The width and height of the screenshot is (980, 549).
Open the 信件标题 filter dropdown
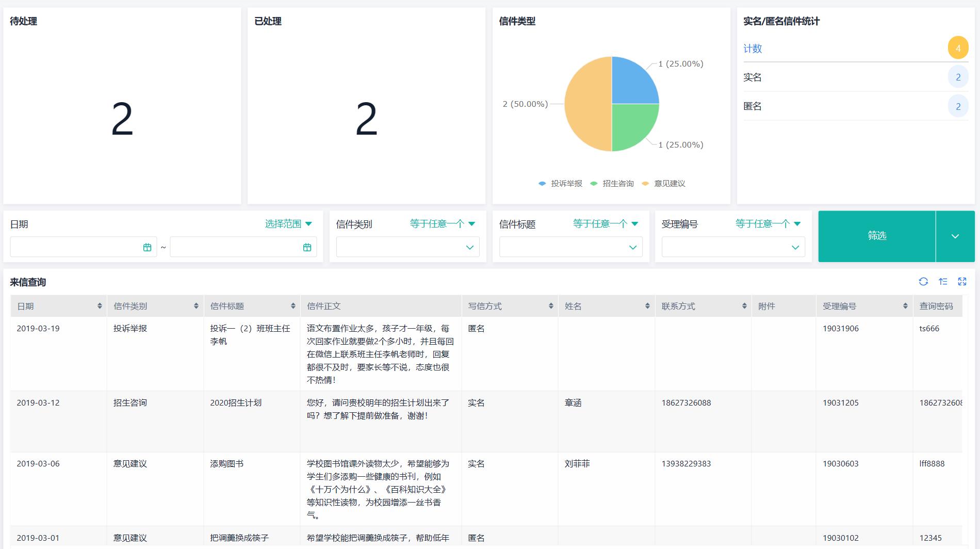(x=570, y=247)
